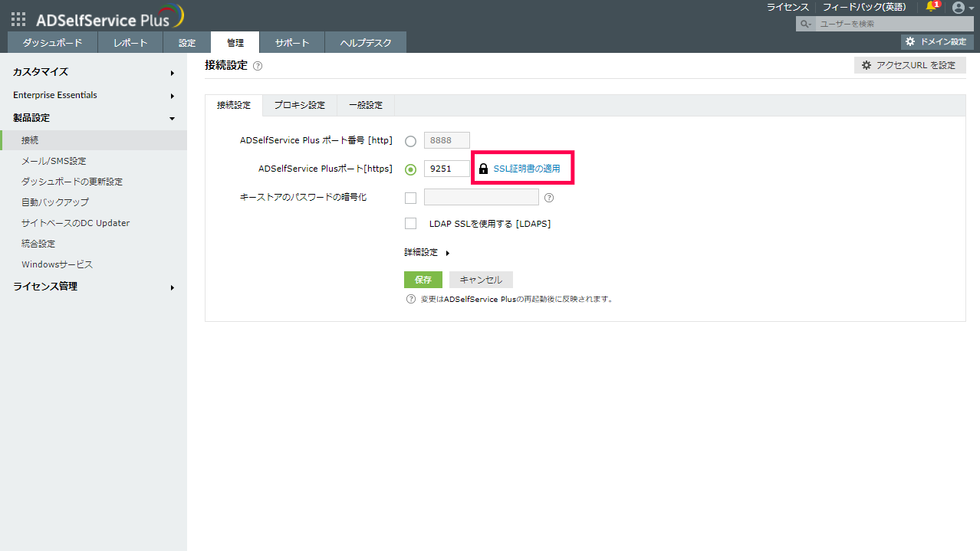Switch to プロキシ設定 sub-tab
Viewport: 980px width, 551px height.
(300, 105)
